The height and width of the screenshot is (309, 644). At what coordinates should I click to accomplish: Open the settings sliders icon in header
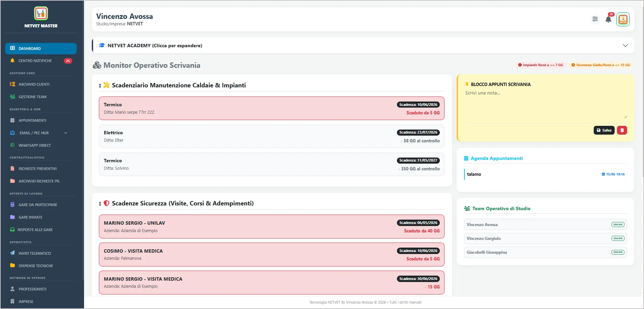pos(595,19)
